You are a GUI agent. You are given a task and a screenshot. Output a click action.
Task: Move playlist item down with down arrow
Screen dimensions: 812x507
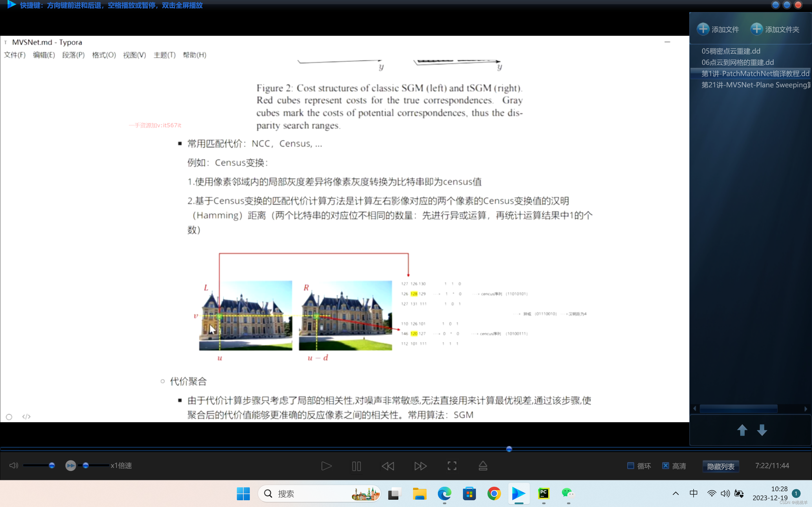click(x=762, y=430)
